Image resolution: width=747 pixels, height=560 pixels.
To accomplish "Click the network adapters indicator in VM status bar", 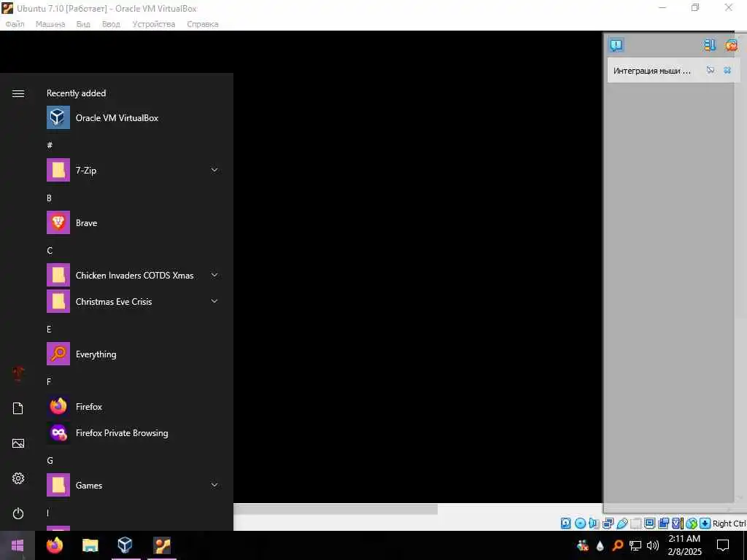I will tap(608, 524).
